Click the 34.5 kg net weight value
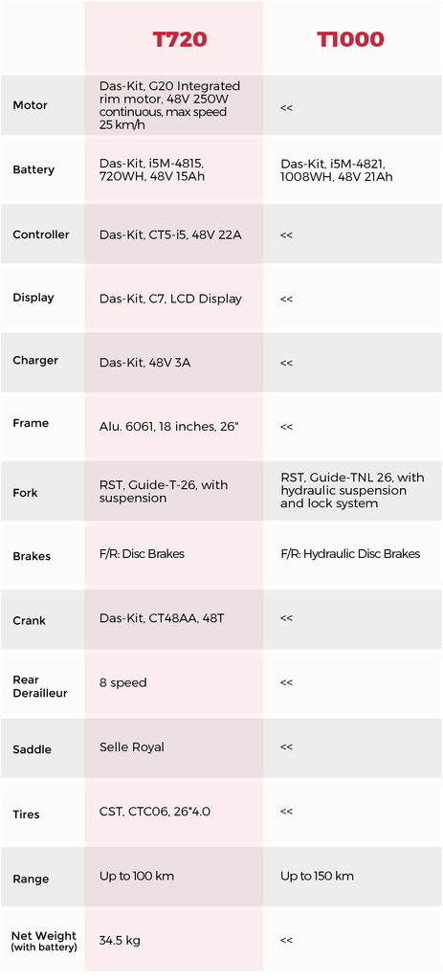The width and height of the screenshot is (443, 980). coord(122,940)
